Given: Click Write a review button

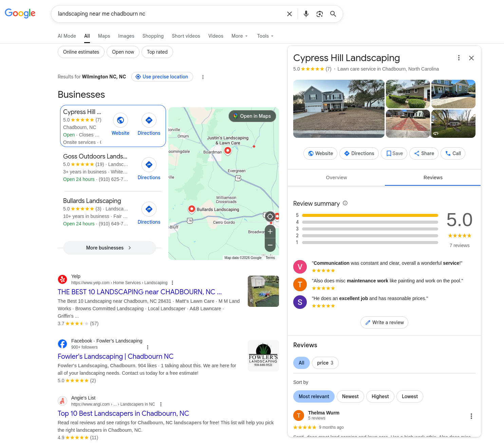Looking at the screenshot, I should 384,322.
